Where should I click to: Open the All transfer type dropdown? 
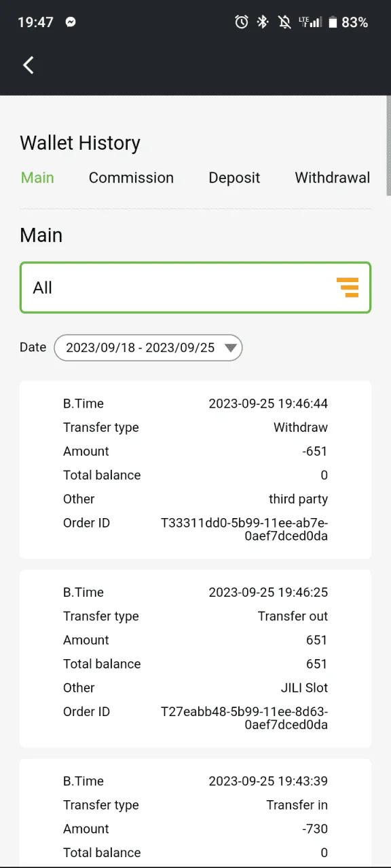click(x=195, y=288)
